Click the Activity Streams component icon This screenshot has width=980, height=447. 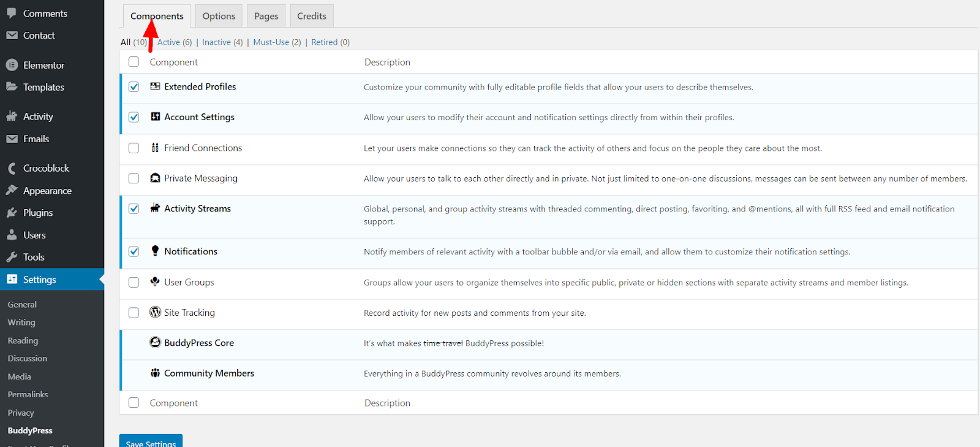(156, 208)
